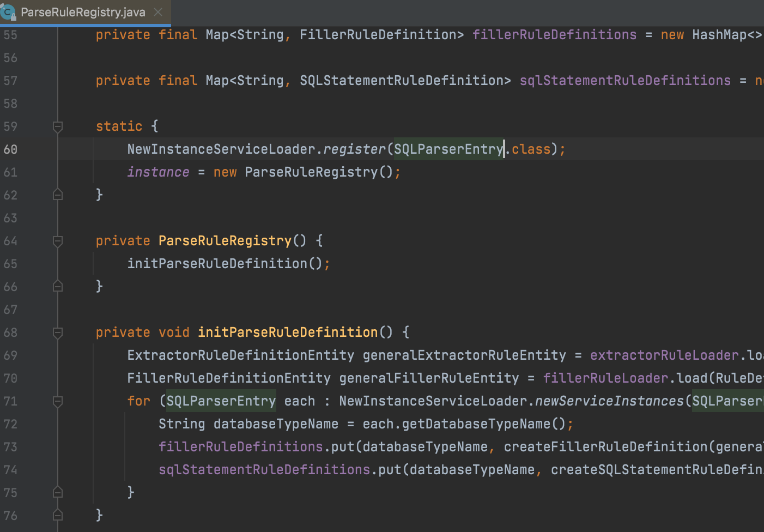Collapse the static block at line 59

[58, 126]
